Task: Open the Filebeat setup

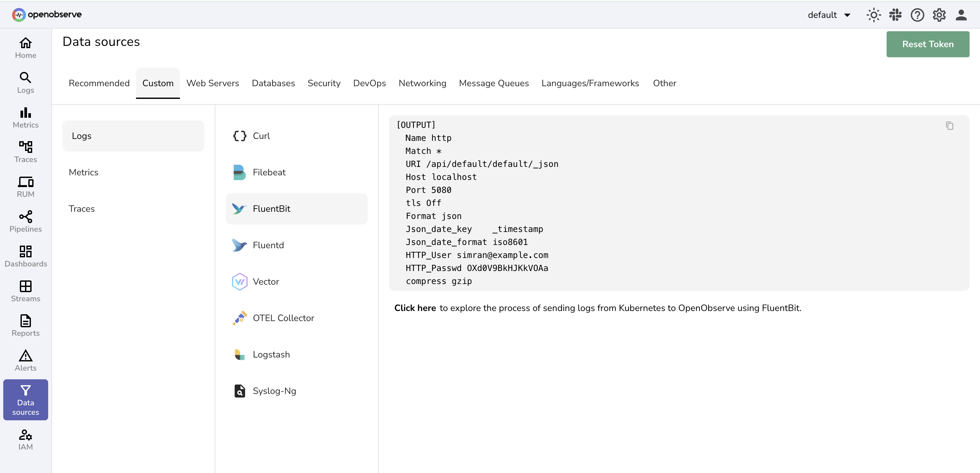Action: pyautogui.click(x=269, y=172)
